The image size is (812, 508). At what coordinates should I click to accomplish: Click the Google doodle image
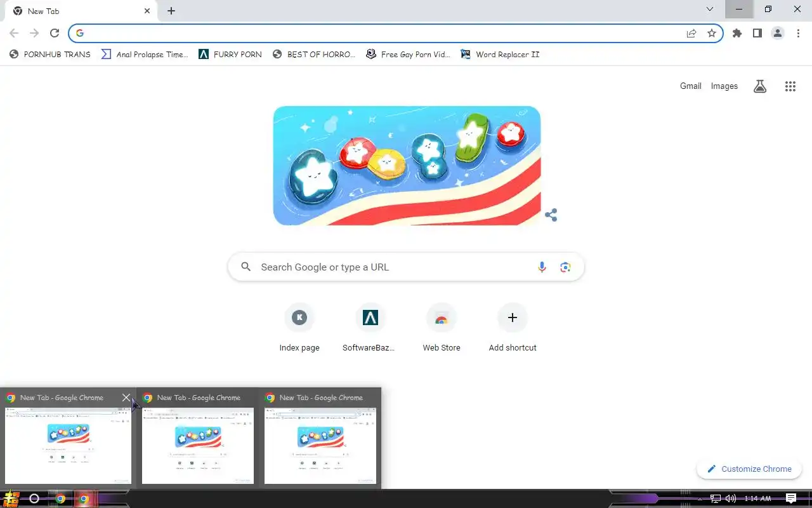point(407,166)
